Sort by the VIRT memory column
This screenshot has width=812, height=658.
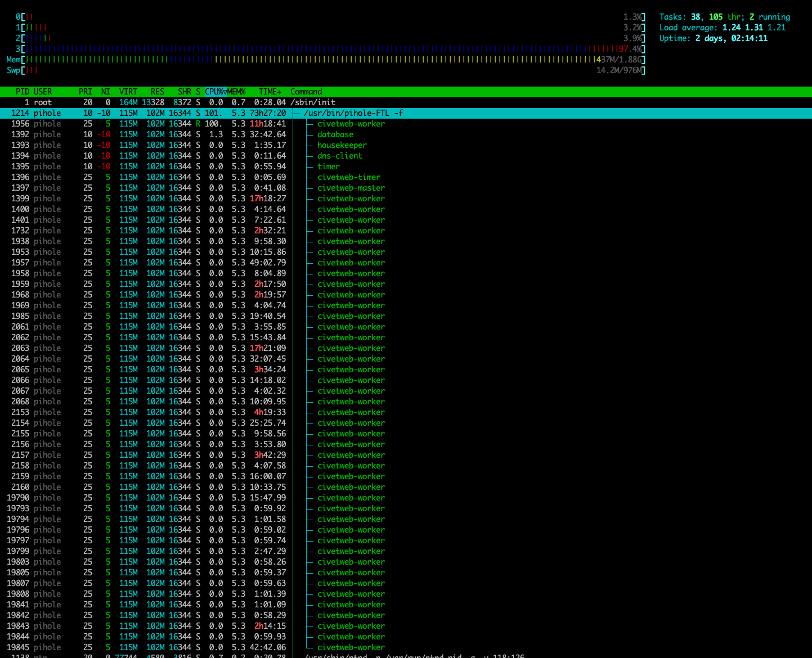click(128, 92)
